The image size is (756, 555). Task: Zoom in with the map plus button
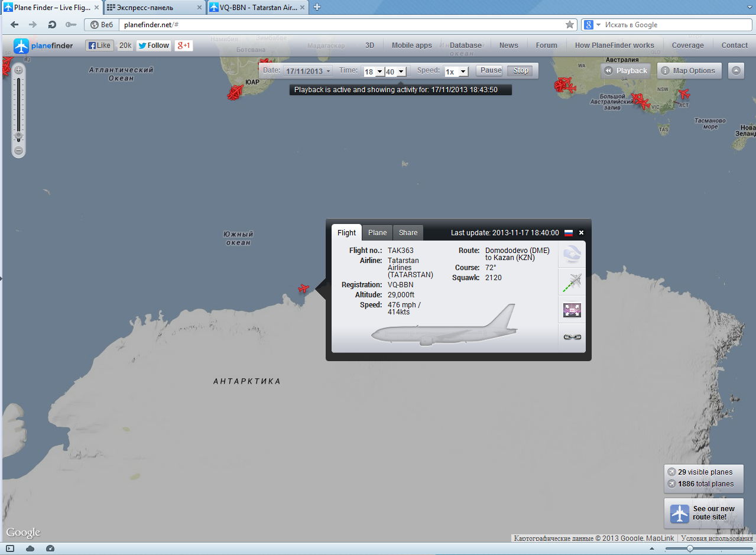pos(19,70)
